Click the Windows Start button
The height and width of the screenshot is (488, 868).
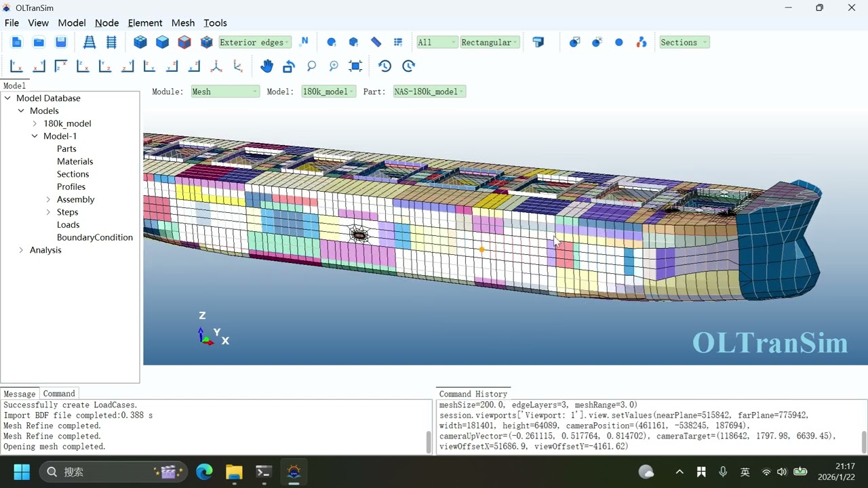click(x=22, y=472)
